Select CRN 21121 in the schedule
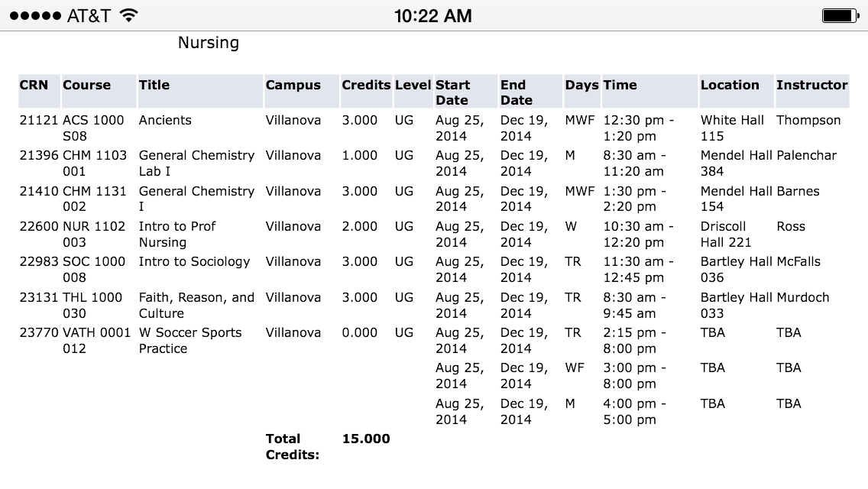Screen dimensions: 868x489 point(39,120)
